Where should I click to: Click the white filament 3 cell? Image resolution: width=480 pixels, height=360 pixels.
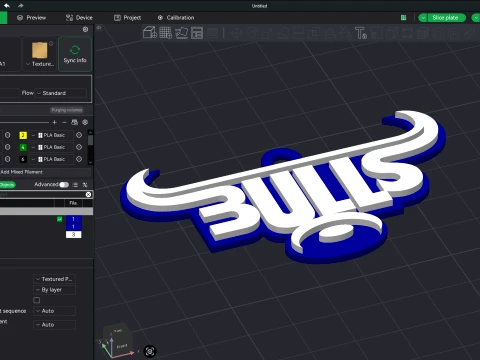73,235
